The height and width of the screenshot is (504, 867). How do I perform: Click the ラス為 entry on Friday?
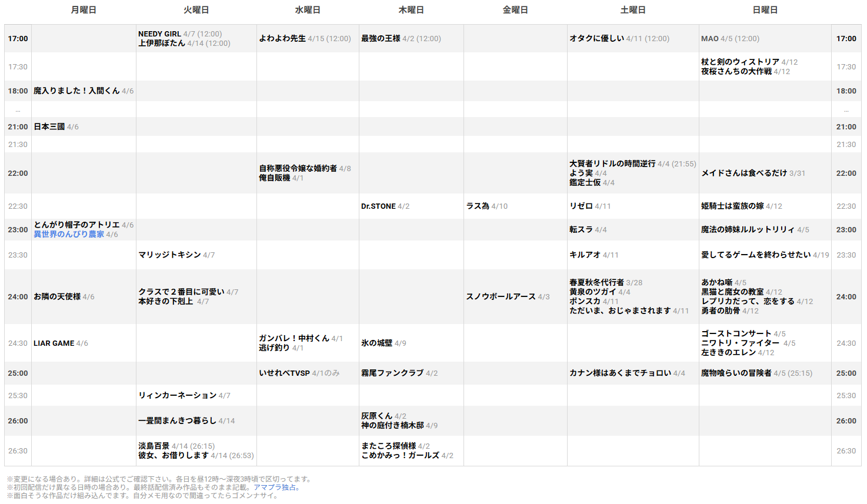[x=478, y=206]
